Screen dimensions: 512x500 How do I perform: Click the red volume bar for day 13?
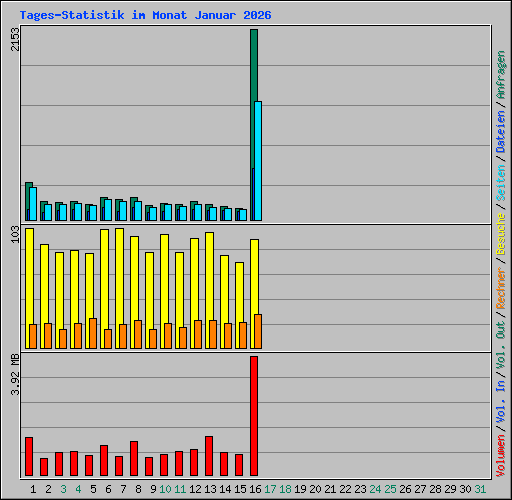pos(209,456)
